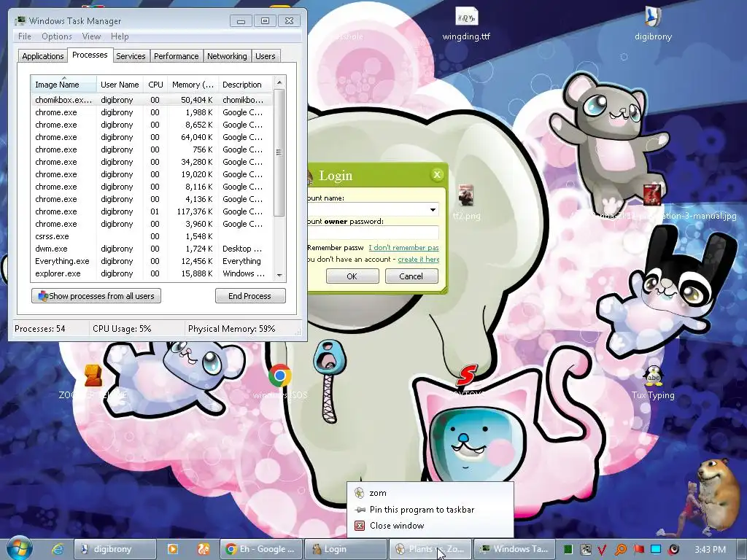This screenshot has width=747, height=560.
Task: Sort processes by User Name column
Action: (120, 85)
